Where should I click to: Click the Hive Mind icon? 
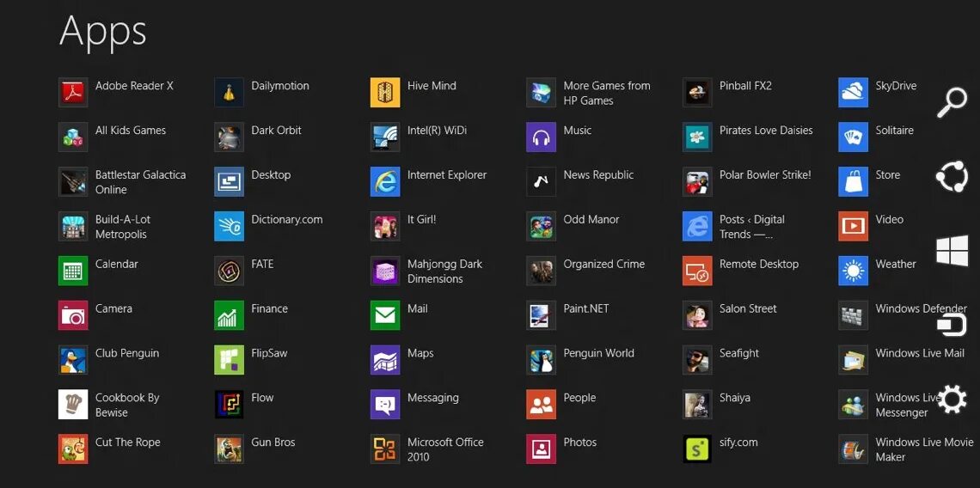385,93
